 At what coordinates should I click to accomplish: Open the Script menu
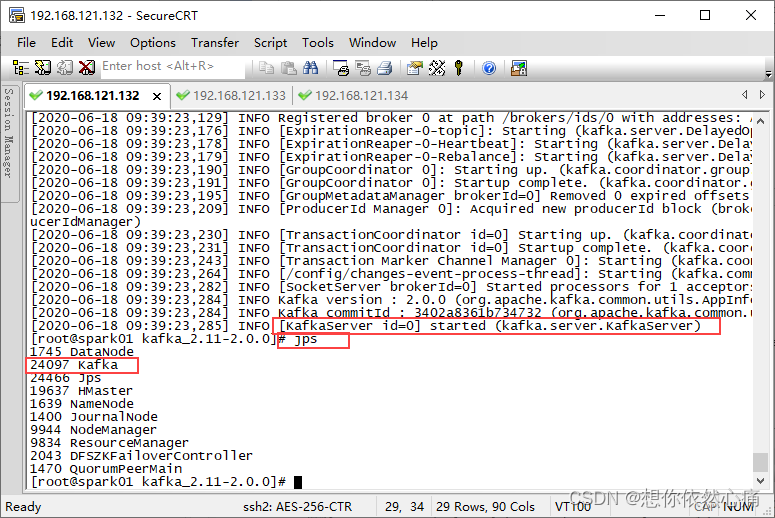pos(270,43)
